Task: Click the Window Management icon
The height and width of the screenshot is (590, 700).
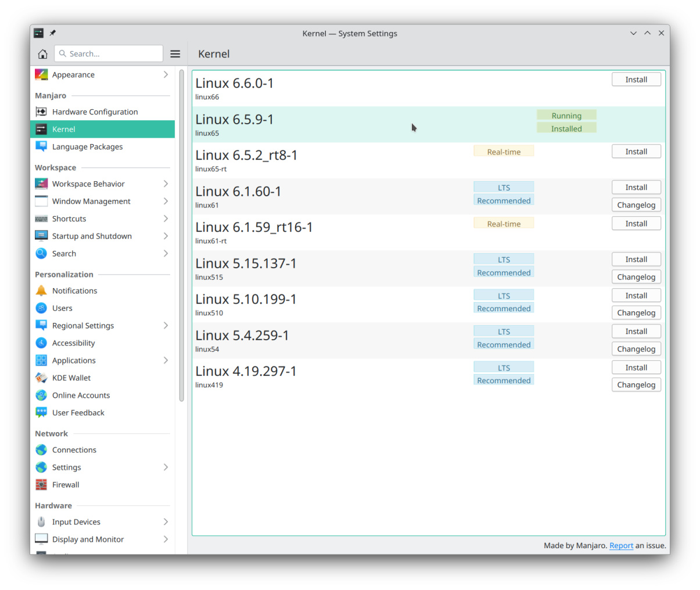Action: click(x=41, y=202)
